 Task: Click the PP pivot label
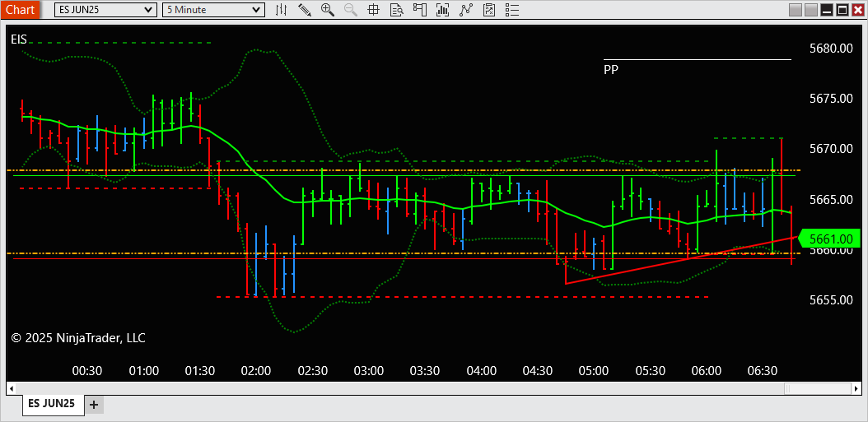611,70
